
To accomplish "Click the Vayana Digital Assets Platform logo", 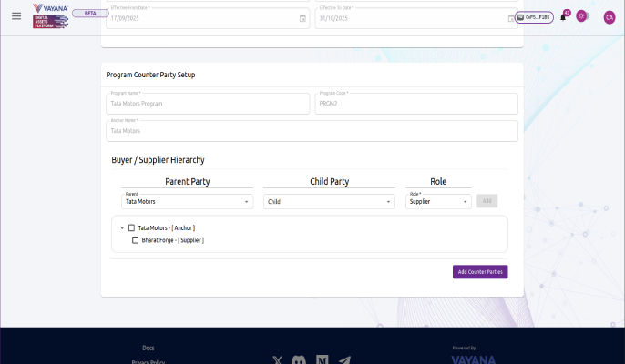I will pyautogui.click(x=50, y=16).
